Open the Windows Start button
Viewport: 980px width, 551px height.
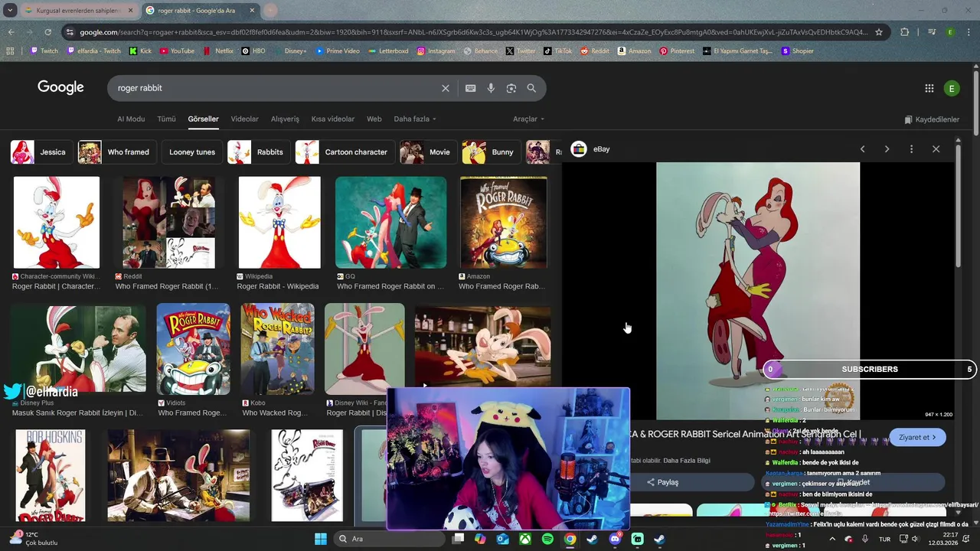[x=321, y=539]
